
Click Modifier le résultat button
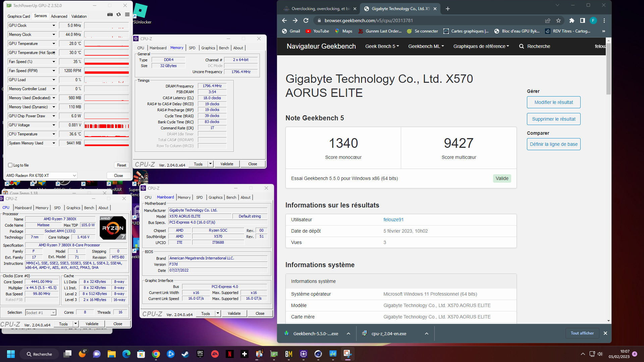click(x=553, y=102)
